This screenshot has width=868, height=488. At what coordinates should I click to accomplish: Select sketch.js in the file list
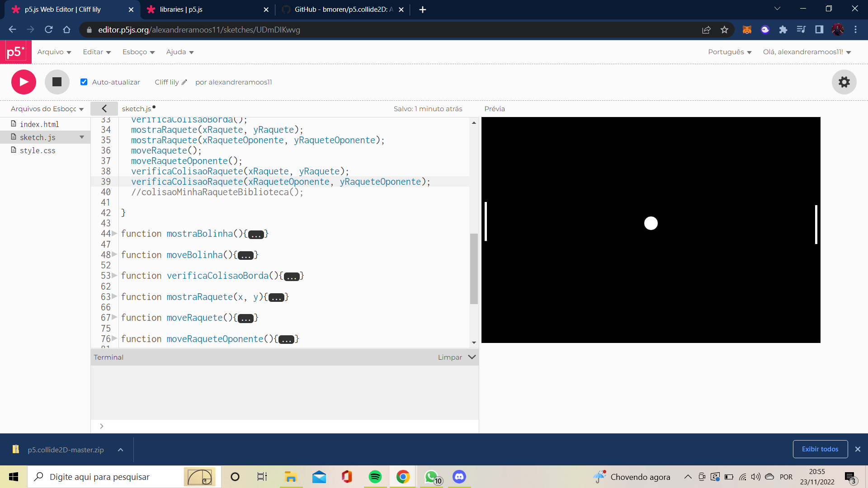click(x=38, y=137)
